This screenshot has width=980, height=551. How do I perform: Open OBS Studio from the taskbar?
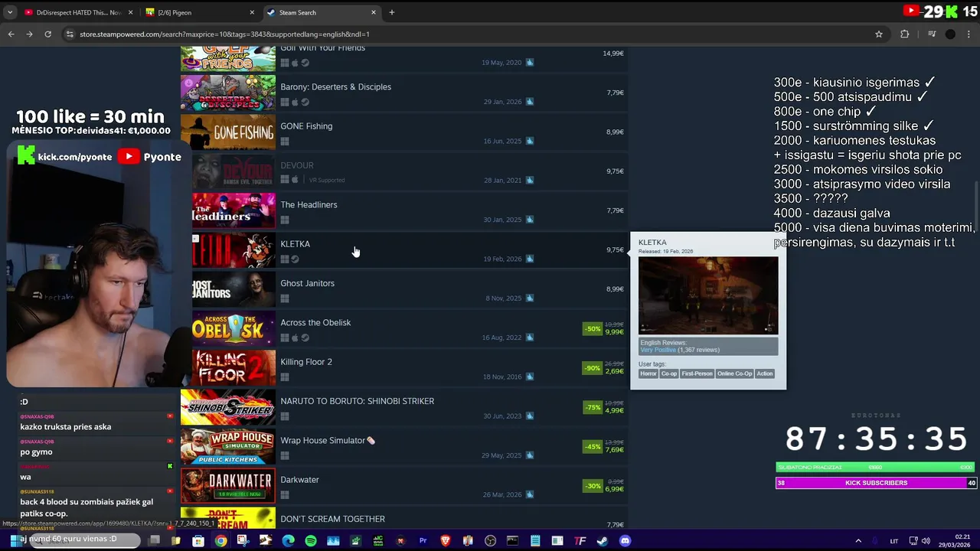click(x=491, y=541)
